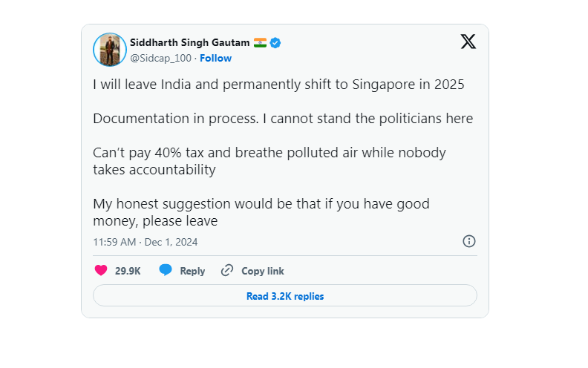Viewport: 588px width, 368px height.
Task: Click the X logo in the tweet corner
Action: point(468,42)
